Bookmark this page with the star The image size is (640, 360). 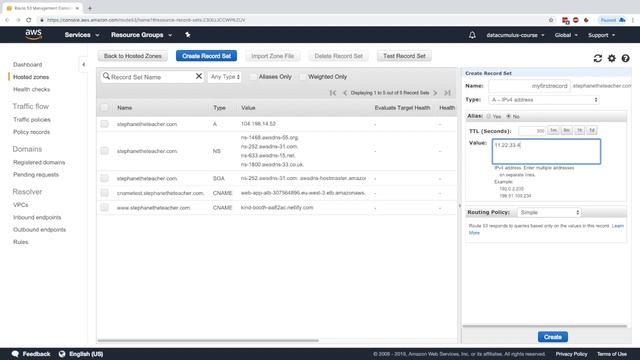(x=551, y=20)
